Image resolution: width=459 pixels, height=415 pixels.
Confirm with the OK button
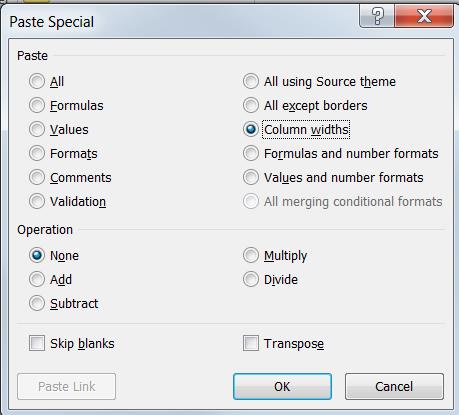tap(282, 386)
